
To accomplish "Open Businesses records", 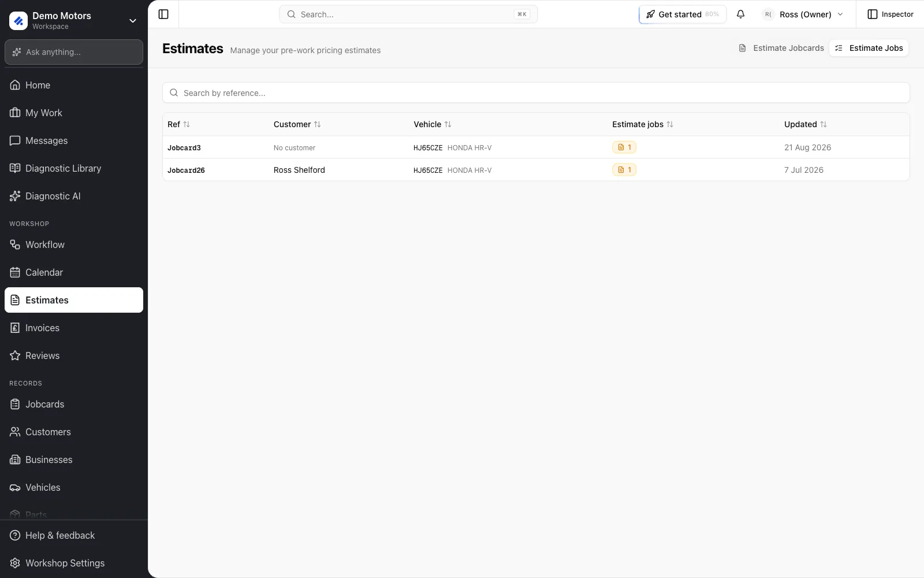I will 74,460.
